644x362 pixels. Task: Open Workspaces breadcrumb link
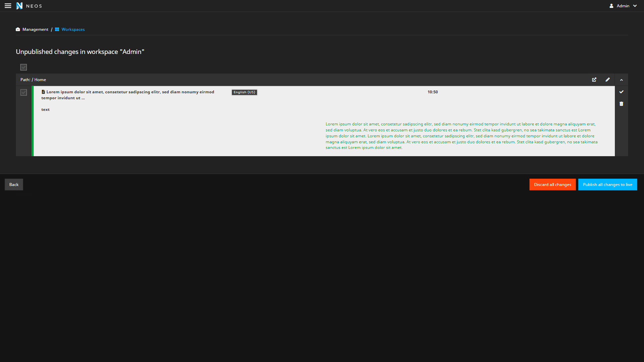73,29
